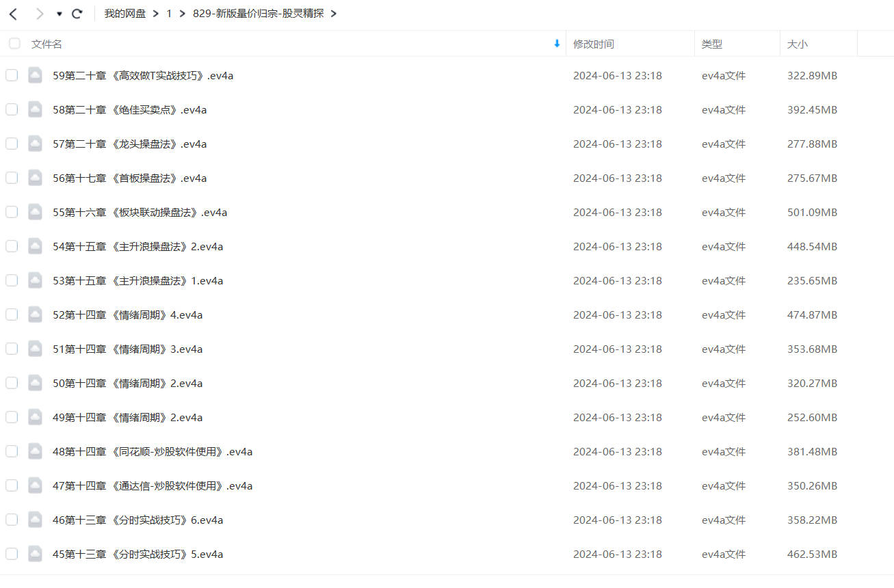
Task: Click breadcrumb 829-新版量价归宗-股灵精探
Action: coord(259,14)
